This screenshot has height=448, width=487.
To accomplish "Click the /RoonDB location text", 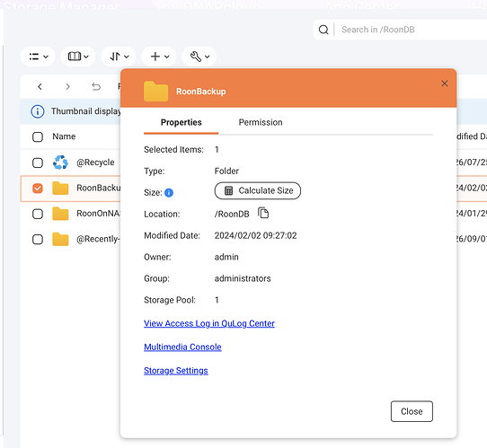I will click(232, 214).
